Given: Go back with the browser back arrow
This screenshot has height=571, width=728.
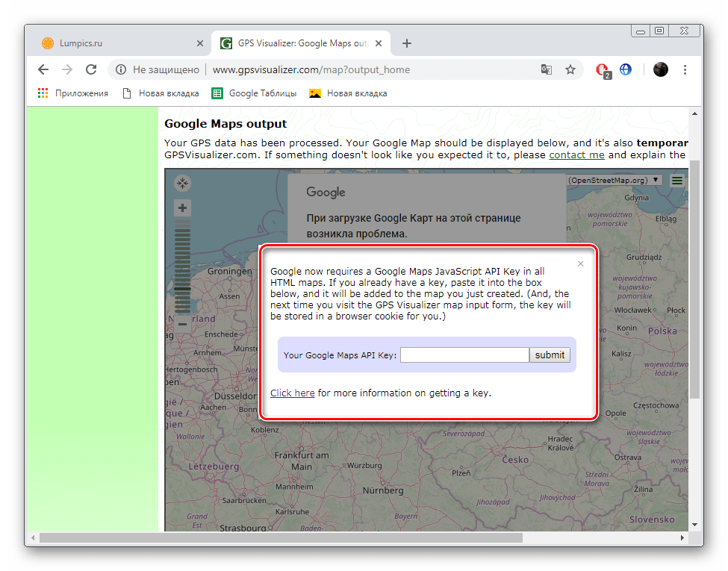Looking at the screenshot, I should 43,69.
